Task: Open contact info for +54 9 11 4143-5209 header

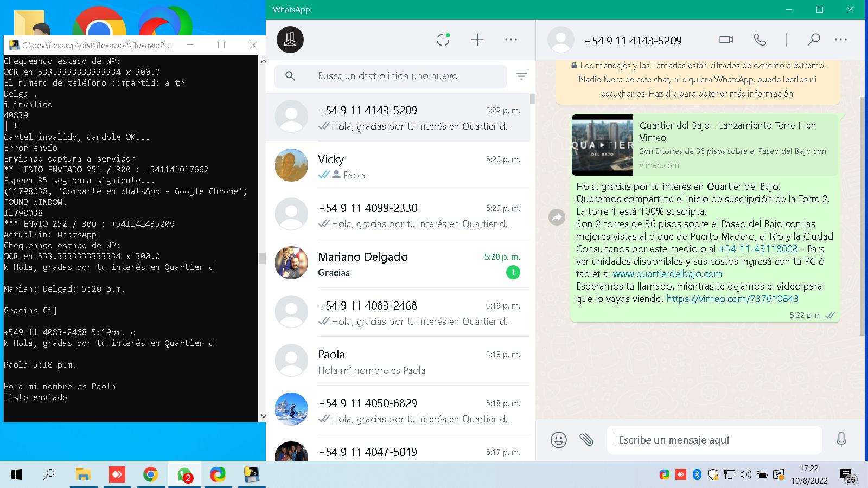Action: (633, 41)
